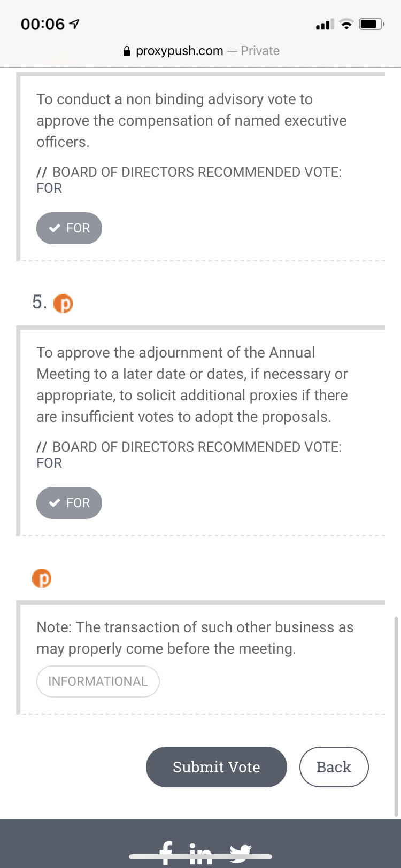Tap the home indicator bar at the bottom

(x=200, y=856)
